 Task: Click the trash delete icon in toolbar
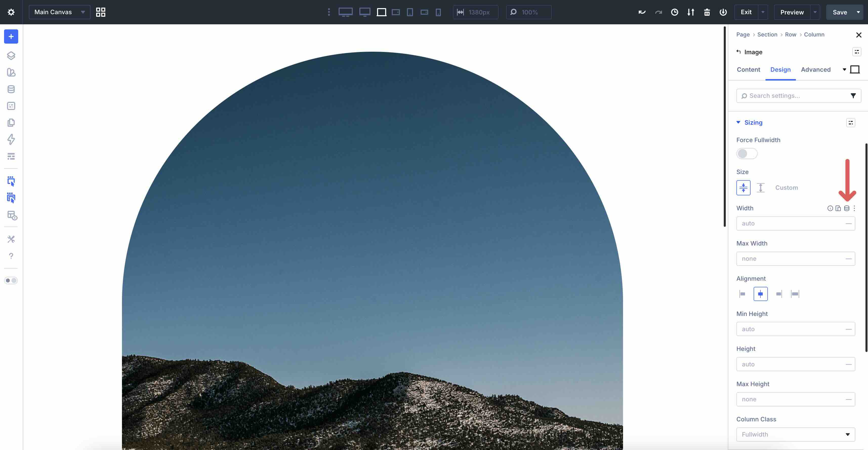tap(707, 12)
